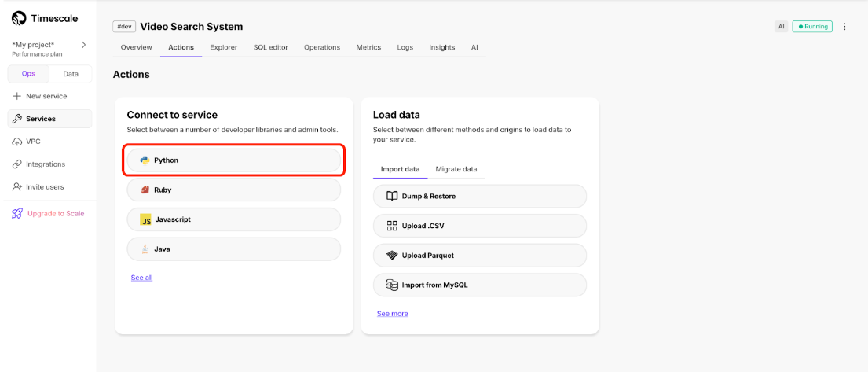Click the Upgrade to Scale rocket icon
Image resolution: width=868 pixels, height=372 pixels.
pos(17,213)
